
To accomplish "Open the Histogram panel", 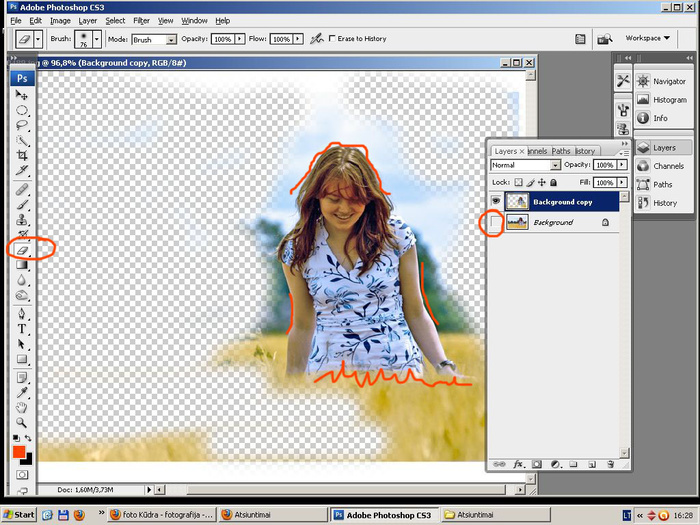I will [x=668, y=100].
